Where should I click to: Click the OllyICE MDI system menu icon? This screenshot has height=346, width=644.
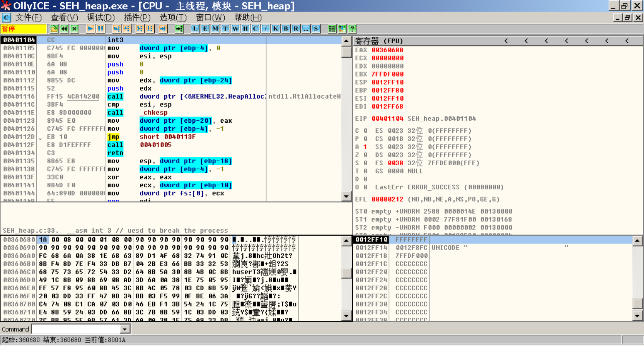point(7,18)
